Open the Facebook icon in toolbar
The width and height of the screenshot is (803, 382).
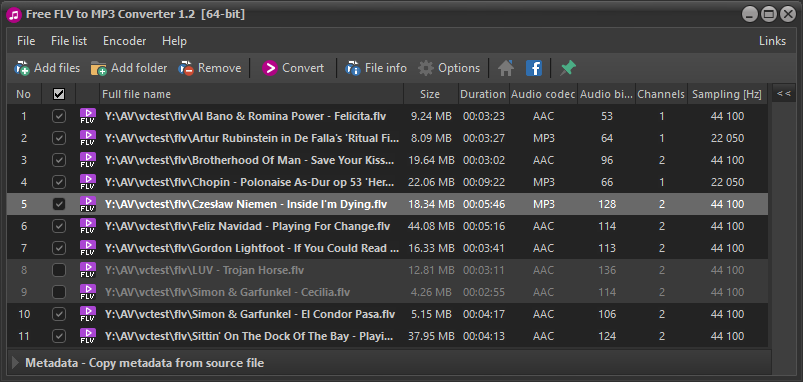pyautogui.click(x=534, y=68)
